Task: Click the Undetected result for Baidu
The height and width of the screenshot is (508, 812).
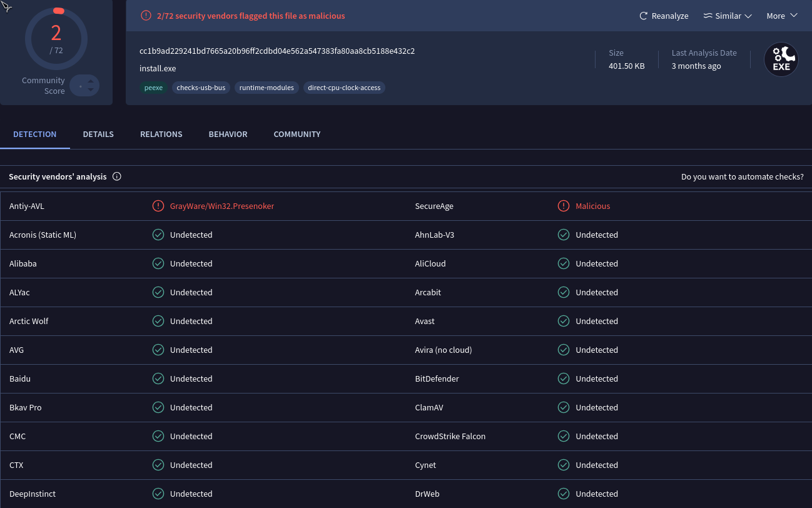Action: coord(191,378)
